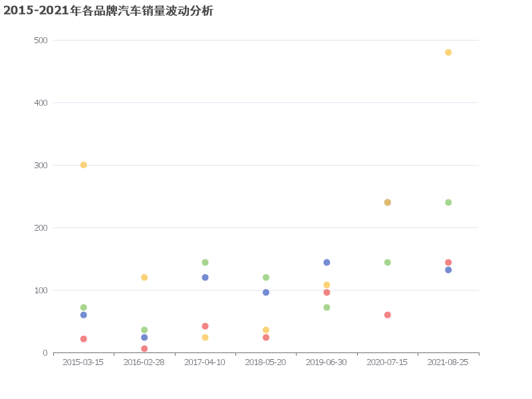Click the yellow point above 2016-02-28
532x399 pixels.
pos(144,277)
